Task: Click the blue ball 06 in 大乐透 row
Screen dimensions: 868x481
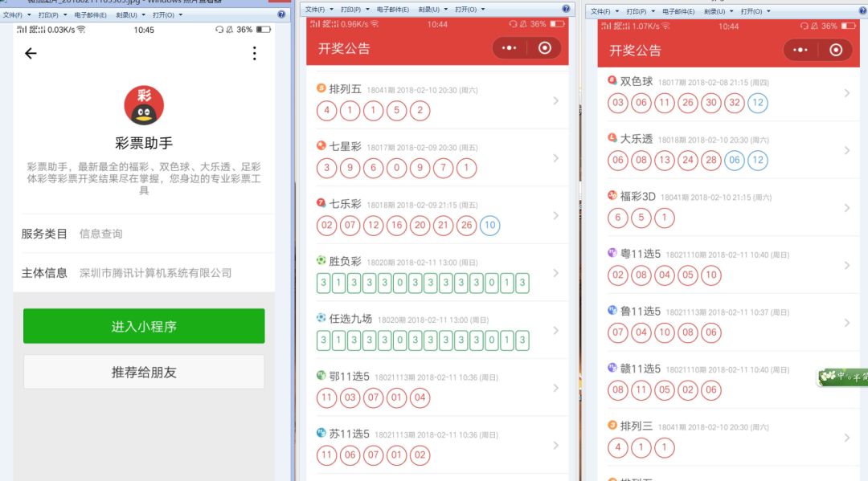Action: (x=734, y=160)
